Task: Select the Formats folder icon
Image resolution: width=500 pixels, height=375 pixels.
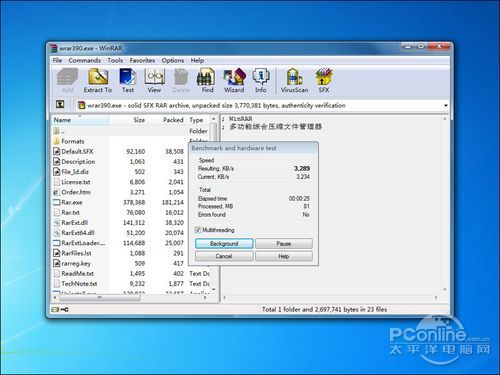Action: coord(56,141)
